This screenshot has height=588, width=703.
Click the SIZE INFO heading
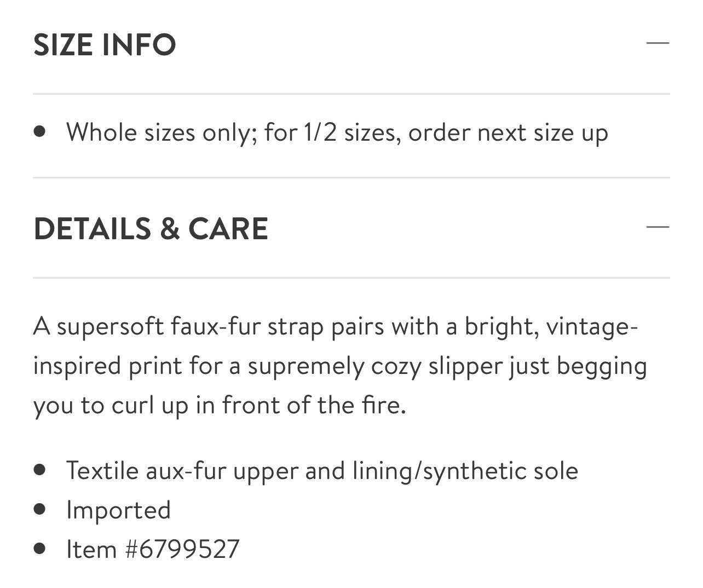coord(105,44)
